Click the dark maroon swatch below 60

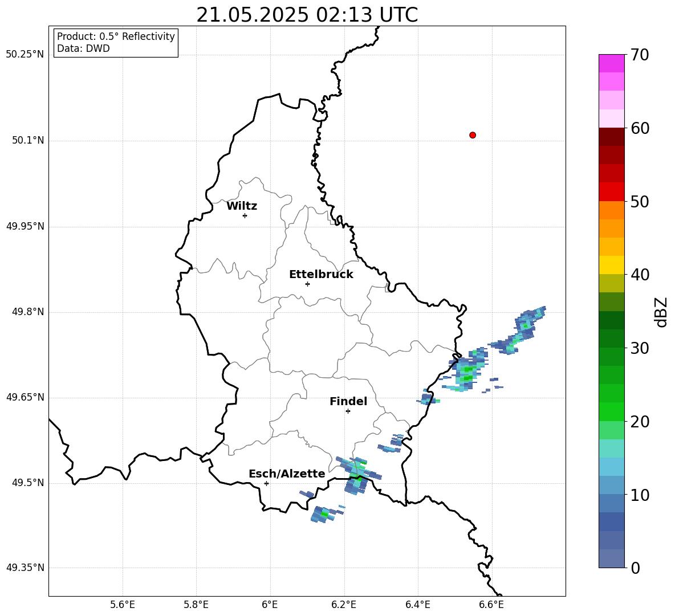point(612,137)
